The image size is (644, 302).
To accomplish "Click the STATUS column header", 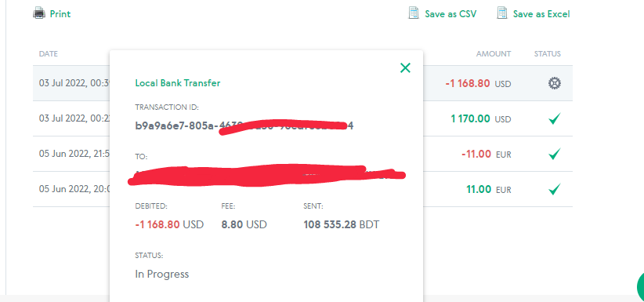I will (547, 54).
